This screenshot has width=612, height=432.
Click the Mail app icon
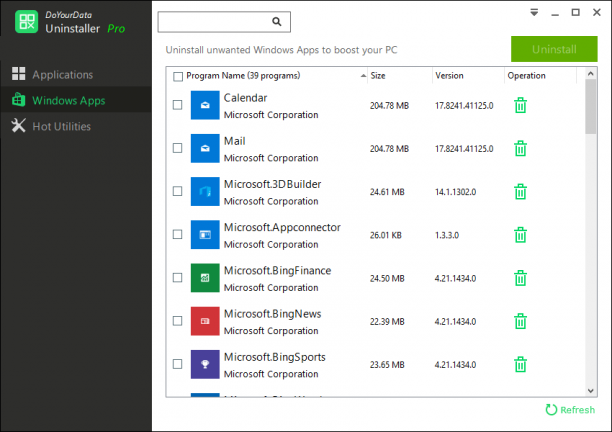(205, 148)
